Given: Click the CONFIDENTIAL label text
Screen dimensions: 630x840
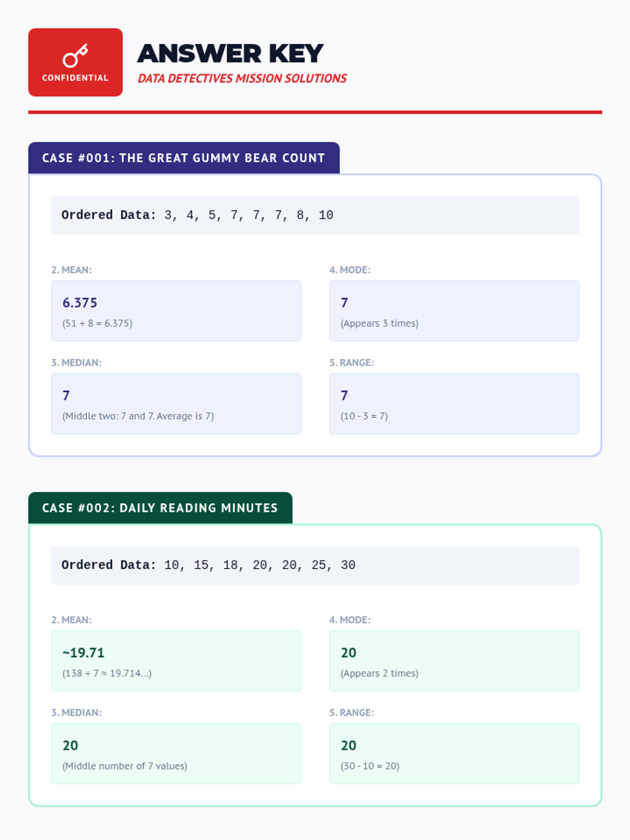Looking at the screenshot, I should pos(75,78).
